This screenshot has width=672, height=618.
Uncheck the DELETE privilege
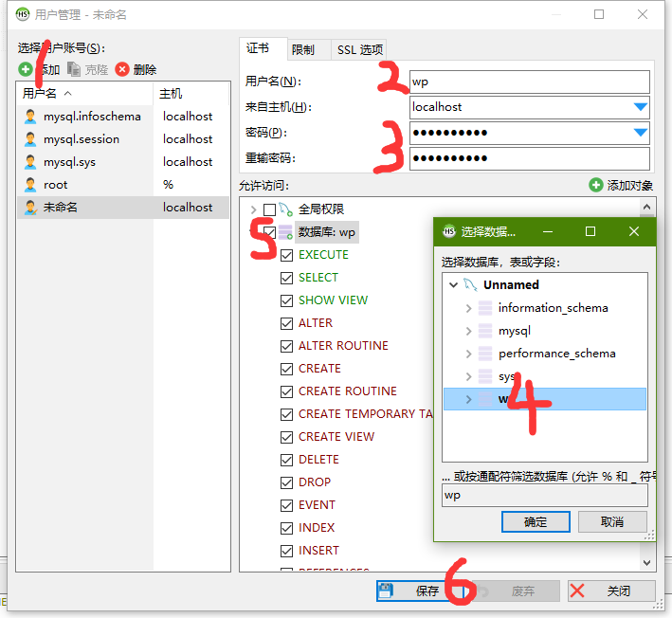287,460
